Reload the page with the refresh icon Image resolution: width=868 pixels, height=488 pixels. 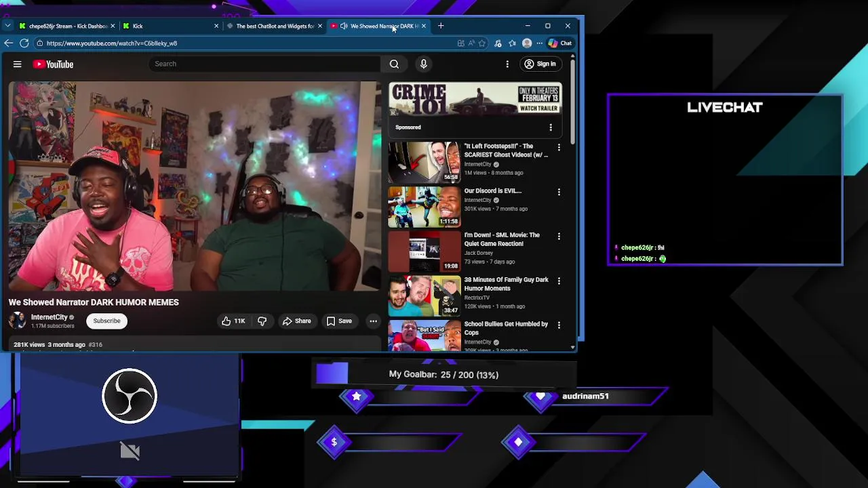(24, 43)
